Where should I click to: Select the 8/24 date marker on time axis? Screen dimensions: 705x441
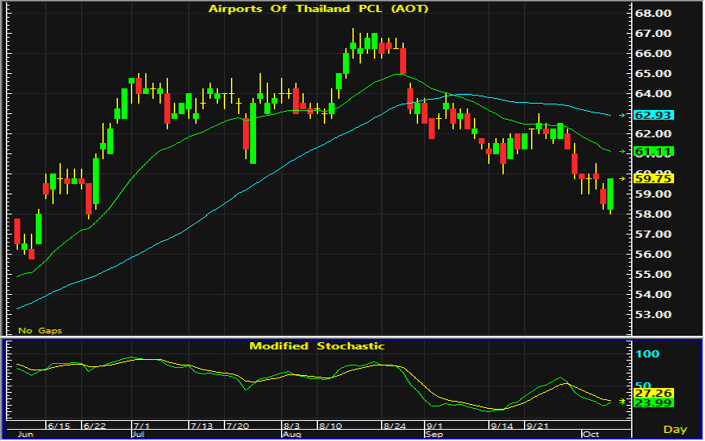pyautogui.click(x=394, y=426)
